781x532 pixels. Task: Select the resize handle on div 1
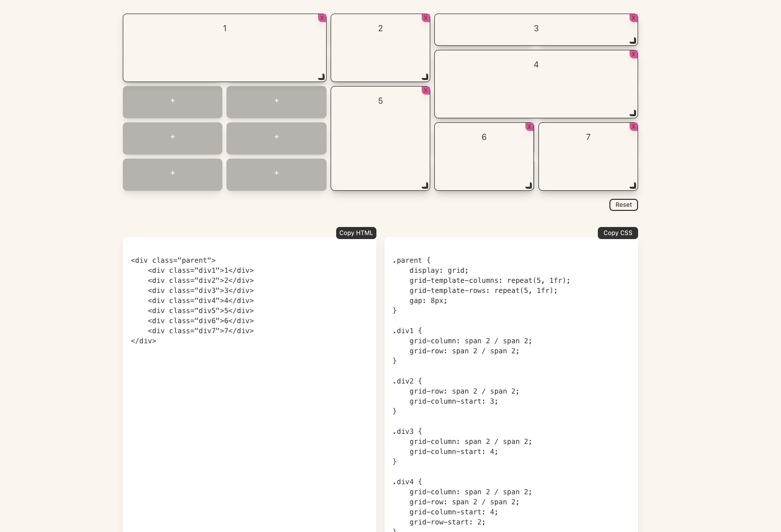pyautogui.click(x=321, y=77)
